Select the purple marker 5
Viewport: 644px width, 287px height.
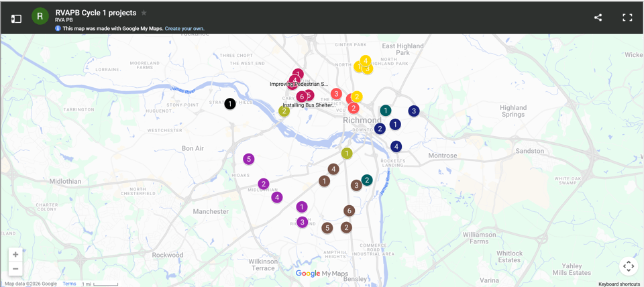248,160
